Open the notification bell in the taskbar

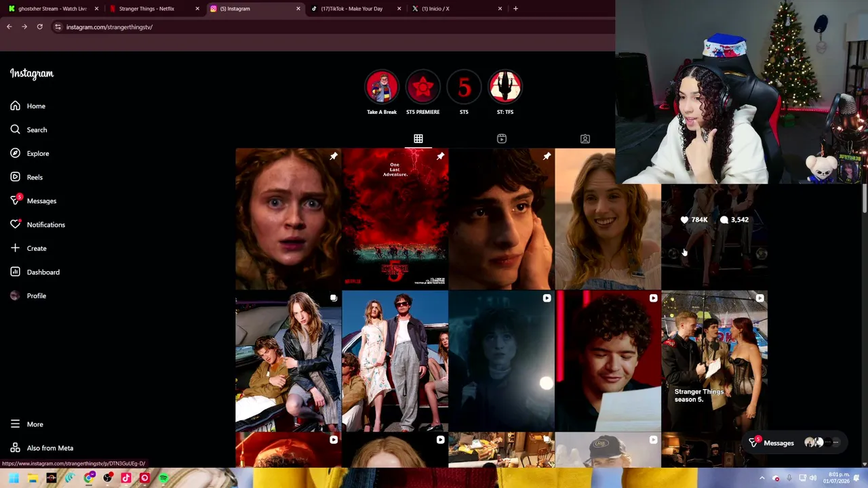coord(858,479)
